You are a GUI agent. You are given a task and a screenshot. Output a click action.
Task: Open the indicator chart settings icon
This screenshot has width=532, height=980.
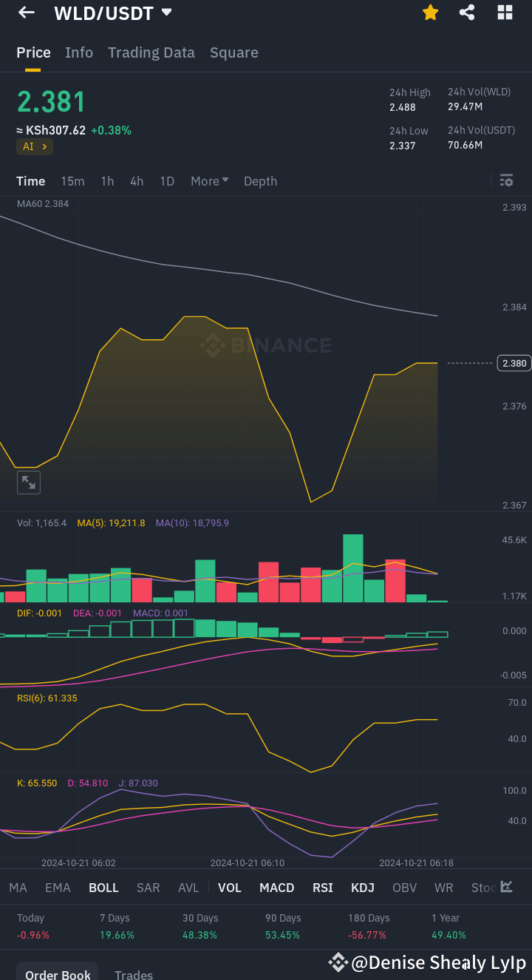click(x=507, y=886)
